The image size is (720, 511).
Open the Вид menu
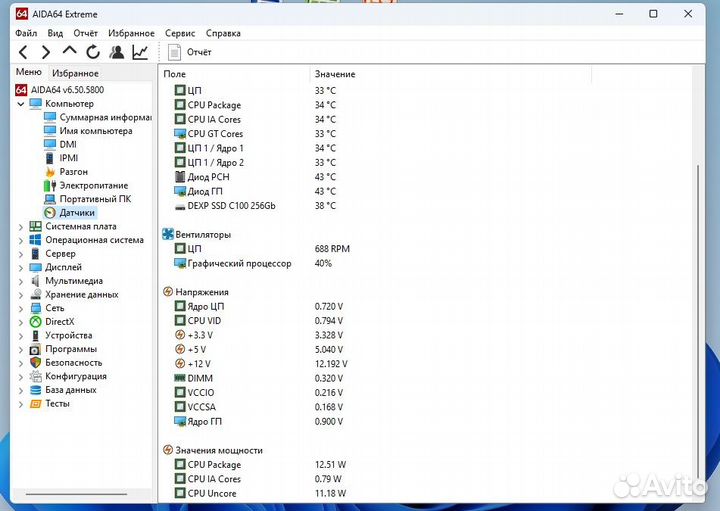[55, 33]
